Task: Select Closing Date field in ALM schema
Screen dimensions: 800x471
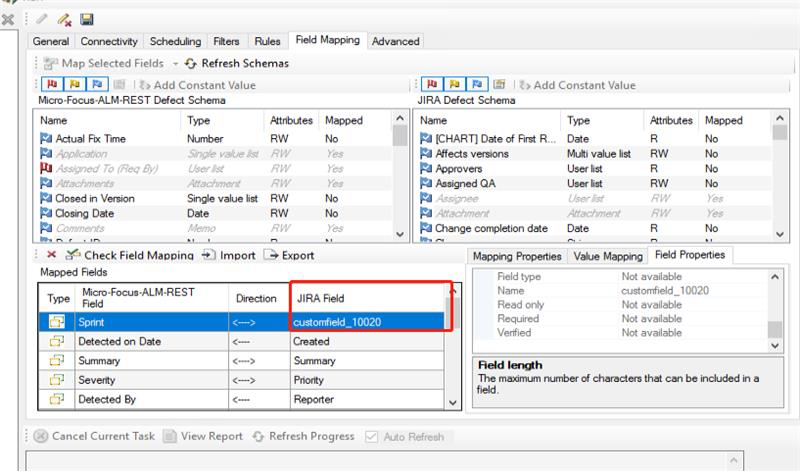Action: pos(214,213)
